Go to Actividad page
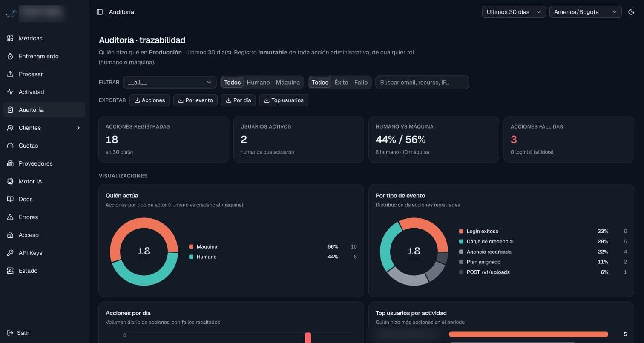 [44, 92]
